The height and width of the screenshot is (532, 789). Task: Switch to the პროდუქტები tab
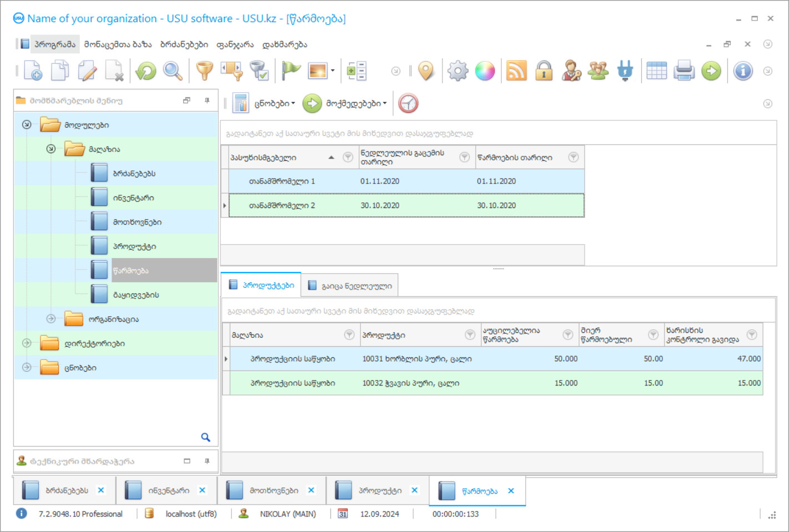262,285
